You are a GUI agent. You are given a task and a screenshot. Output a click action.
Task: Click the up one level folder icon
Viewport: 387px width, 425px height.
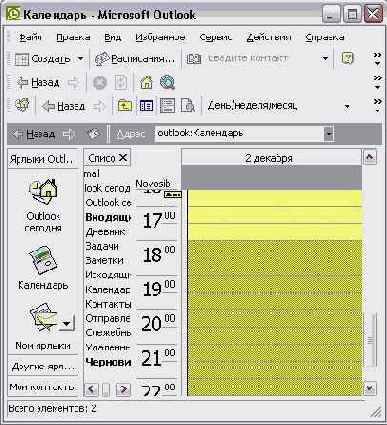(x=125, y=106)
